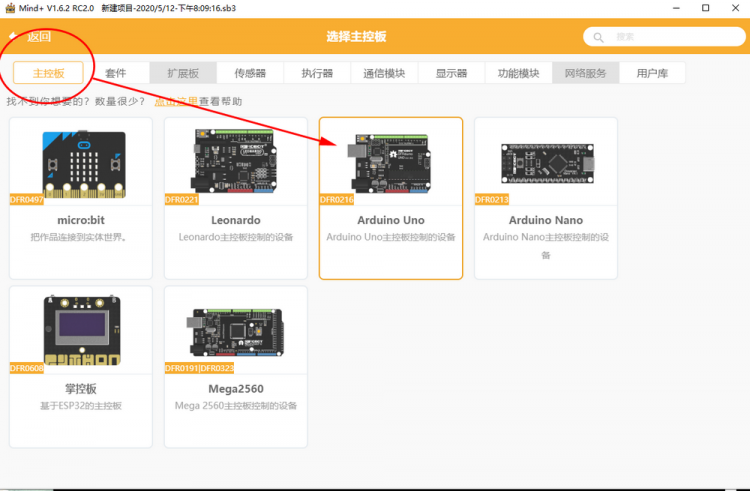Choose the Mega2560 board image
Screen dimensions: 750x491
pos(235,332)
